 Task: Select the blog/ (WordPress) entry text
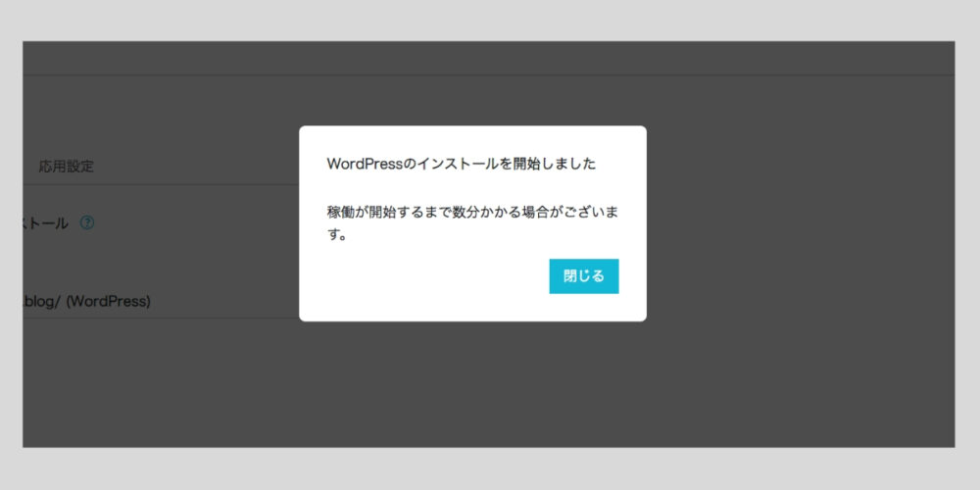coord(87,301)
